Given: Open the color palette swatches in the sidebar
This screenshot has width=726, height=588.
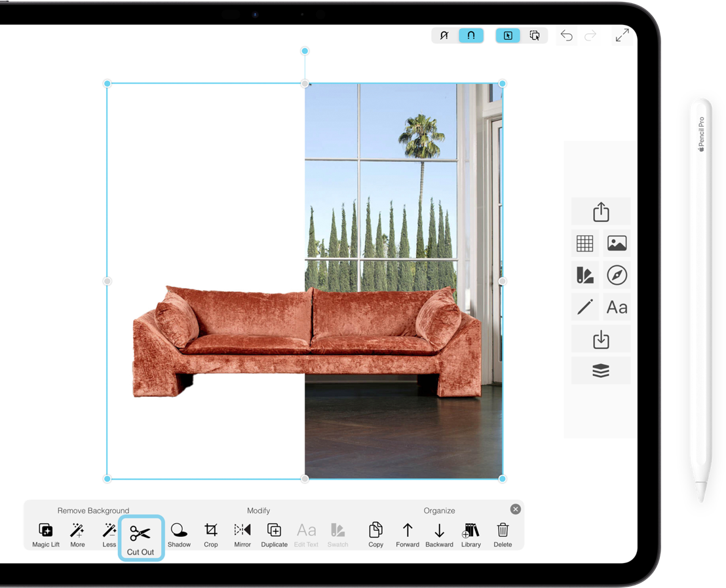Looking at the screenshot, I should click(584, 275).
